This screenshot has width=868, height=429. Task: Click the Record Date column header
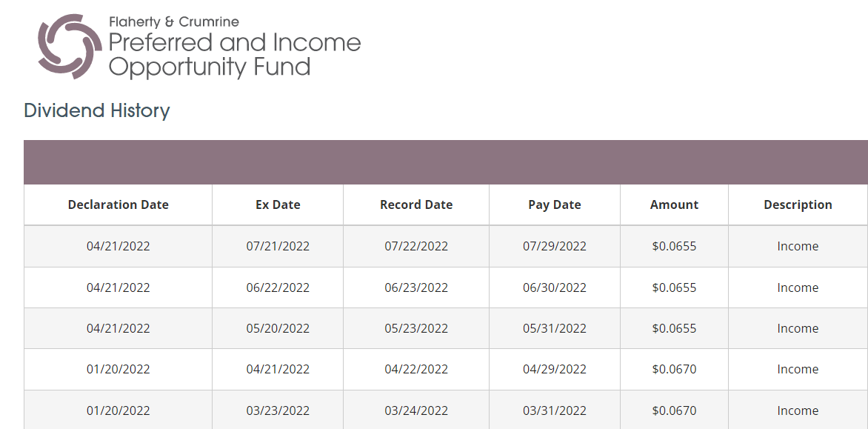click(x=416, y=205)
